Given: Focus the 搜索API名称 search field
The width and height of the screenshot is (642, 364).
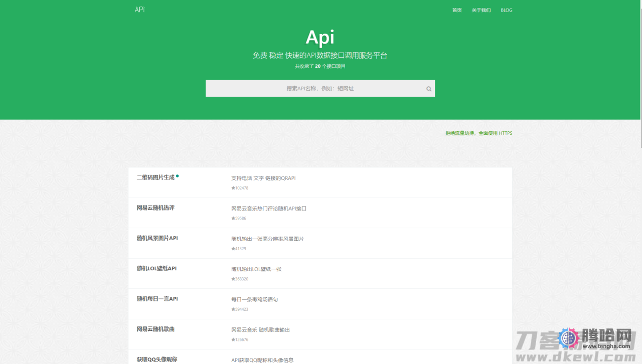Looking at the screenshot, I should 320,88.
